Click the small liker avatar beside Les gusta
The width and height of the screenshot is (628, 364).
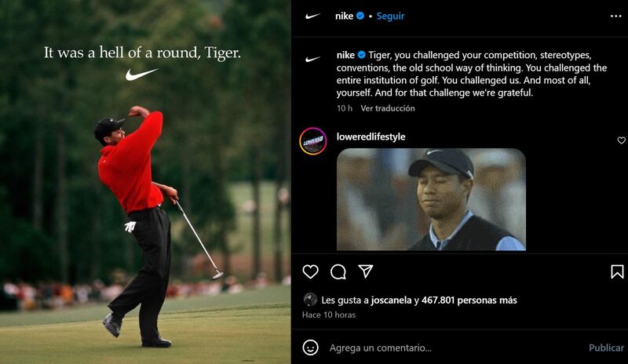[310, 300]
